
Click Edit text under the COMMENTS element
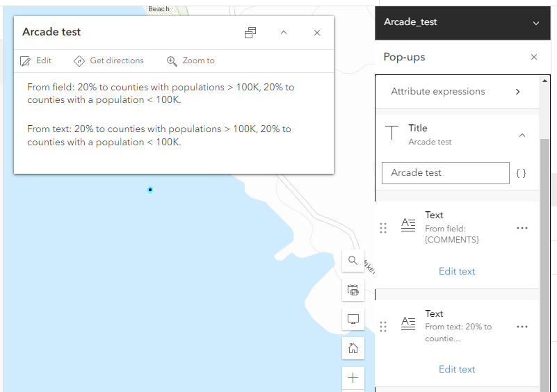[457, 271]
